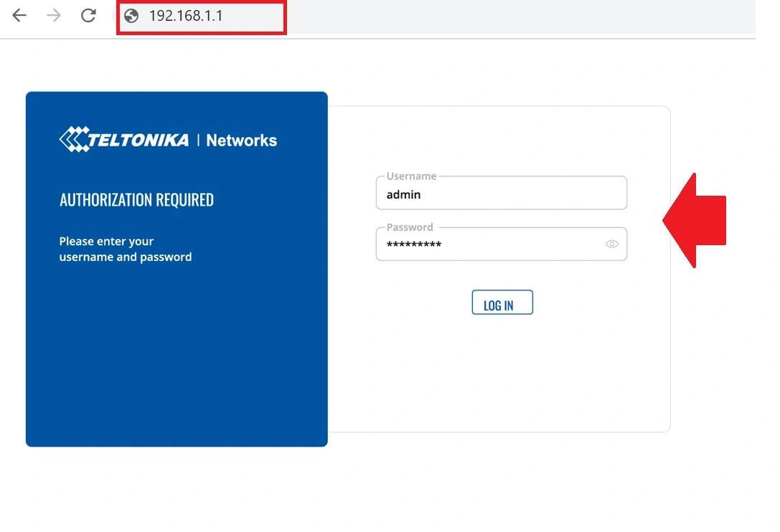780x532 pixels.
Task: Click the AUTHORIZATION REQUIRED heading
Action: [x=136, y=200]
